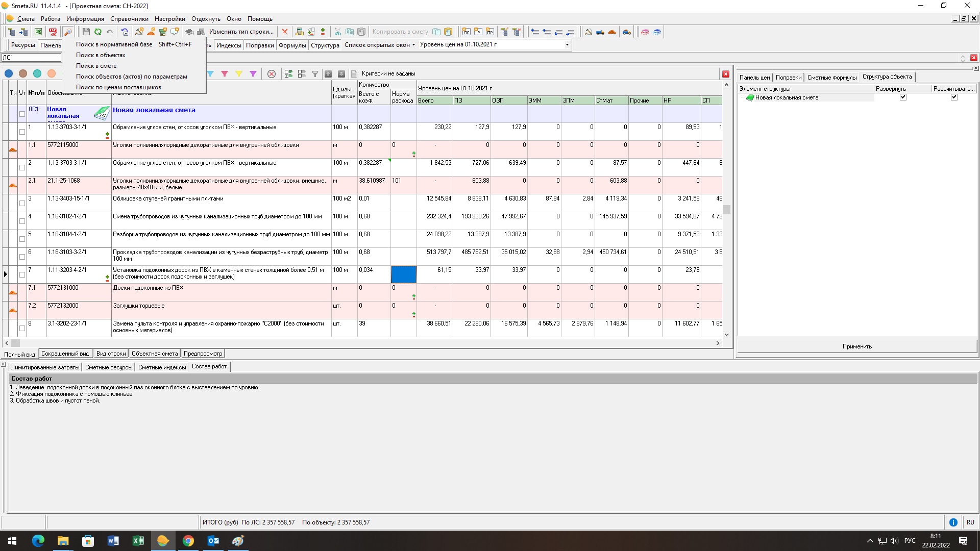Open Chrome from the Windows taskbar
980x551 pixels.
click(x=188, y=541)
